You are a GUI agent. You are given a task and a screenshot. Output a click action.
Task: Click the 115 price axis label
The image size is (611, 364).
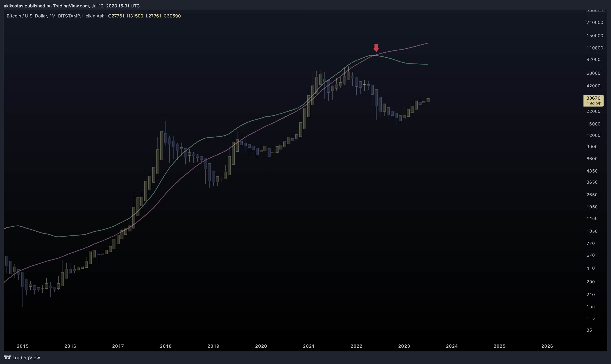(x=591, y=318)
